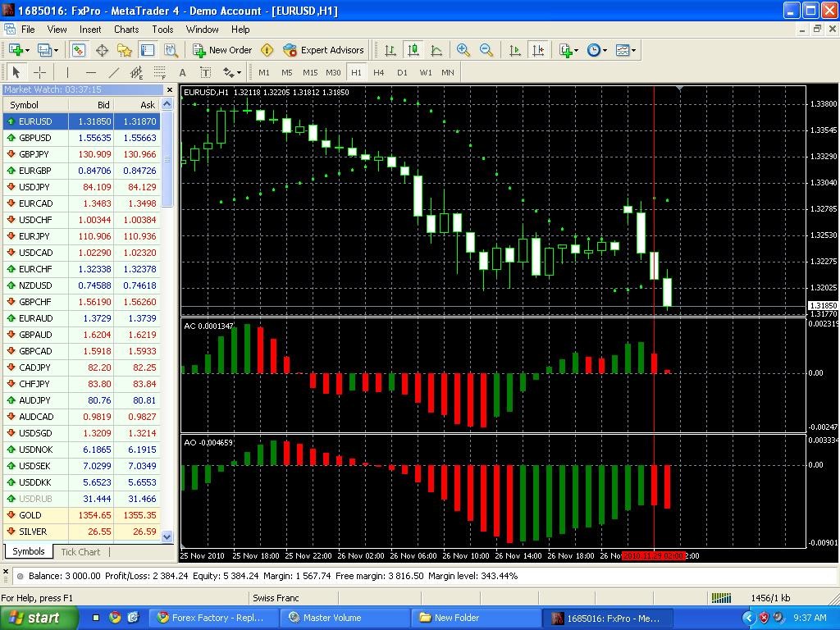Viewport: 840px width, 630px height.
Task: Open the Data Window crosshair icon
Action: (102, 50)
